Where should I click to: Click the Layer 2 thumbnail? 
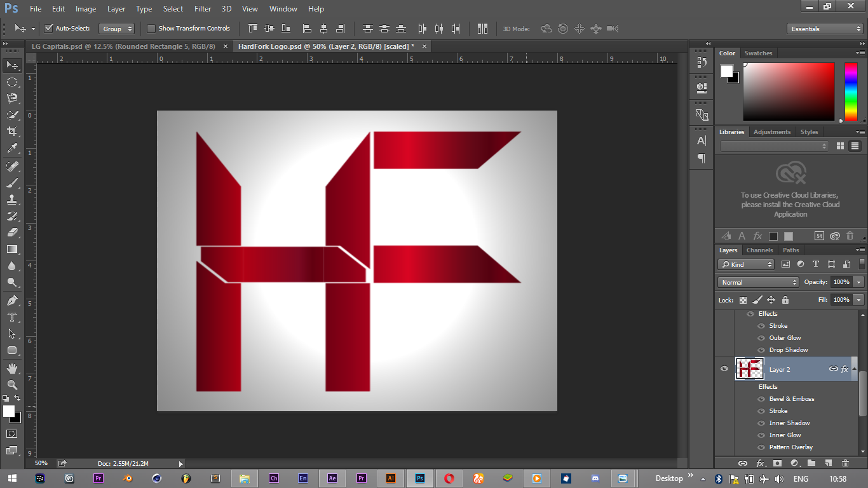(750, 369)
